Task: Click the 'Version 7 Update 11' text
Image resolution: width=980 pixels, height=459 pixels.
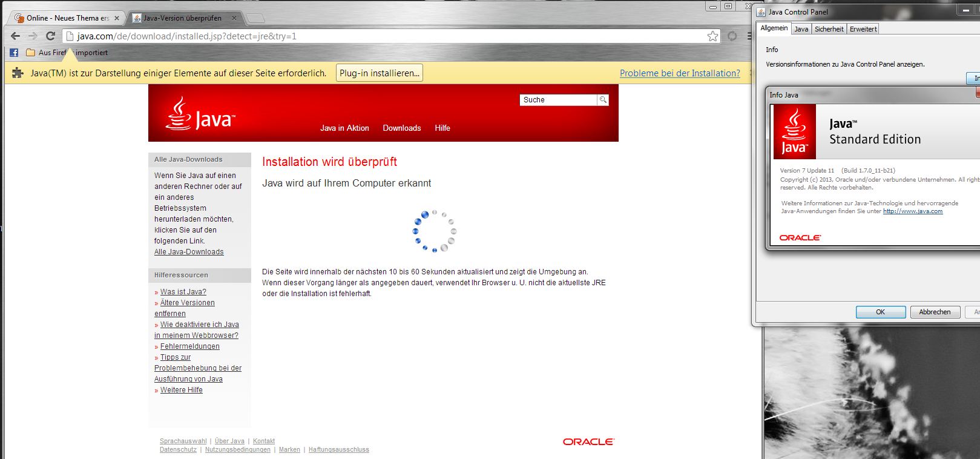Action: coord(807,171)
